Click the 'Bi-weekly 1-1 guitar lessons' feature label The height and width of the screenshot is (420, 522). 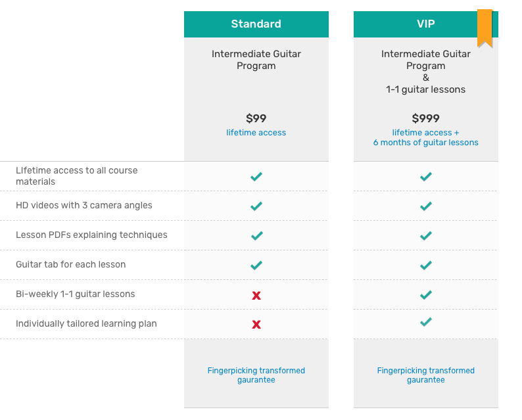pyautogui.click(x=75, y=294)
